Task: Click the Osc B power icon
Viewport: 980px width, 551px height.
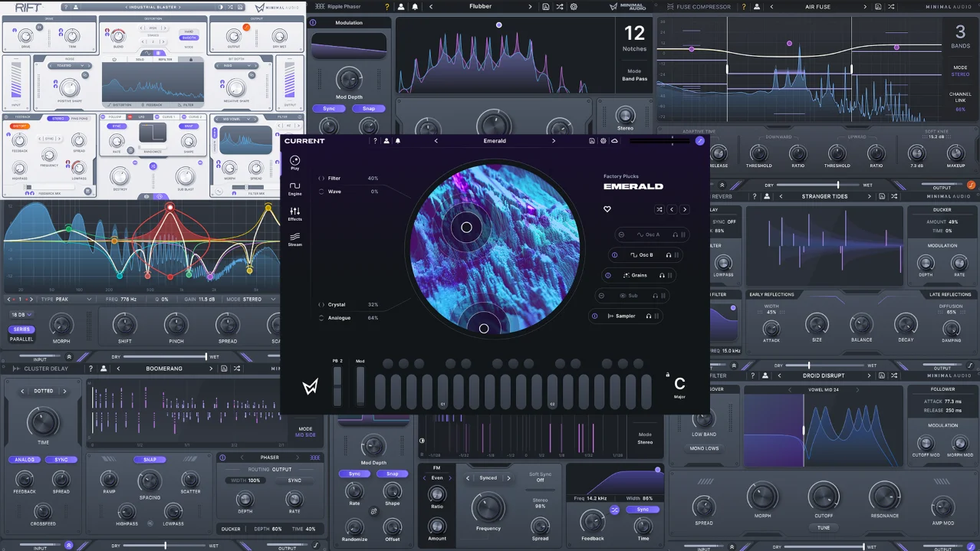Action: click(x=614, y=255)
